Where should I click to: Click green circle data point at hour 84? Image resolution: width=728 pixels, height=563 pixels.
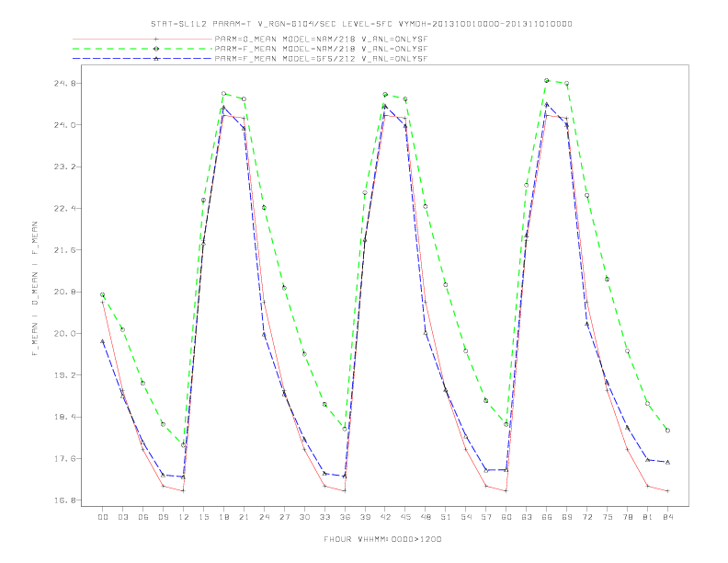tap(667, 431)
